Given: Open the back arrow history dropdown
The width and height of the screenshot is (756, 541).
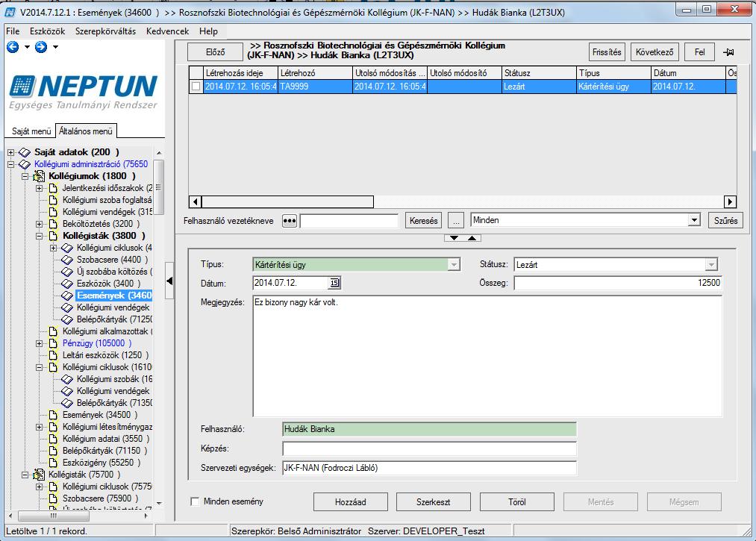Looking at the screenshot, I should pos(27,47).
